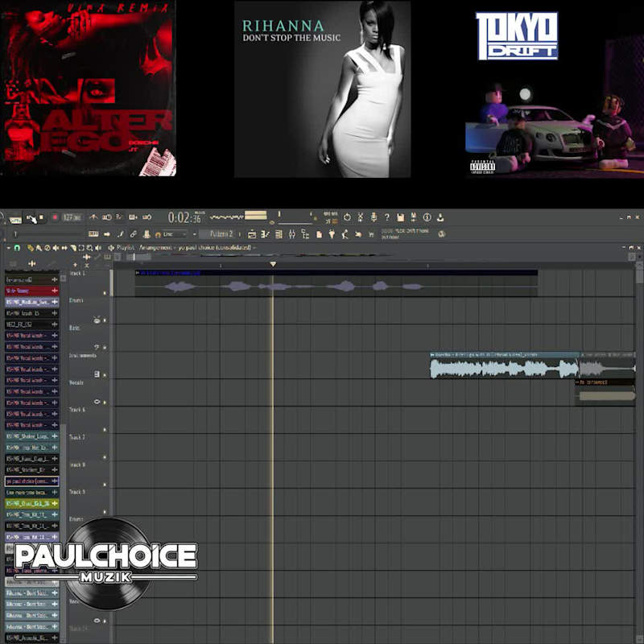Viewport: 644px width, 644px height.
Task: Click the scissors one-click audio icon
Action: pos(360,217)
